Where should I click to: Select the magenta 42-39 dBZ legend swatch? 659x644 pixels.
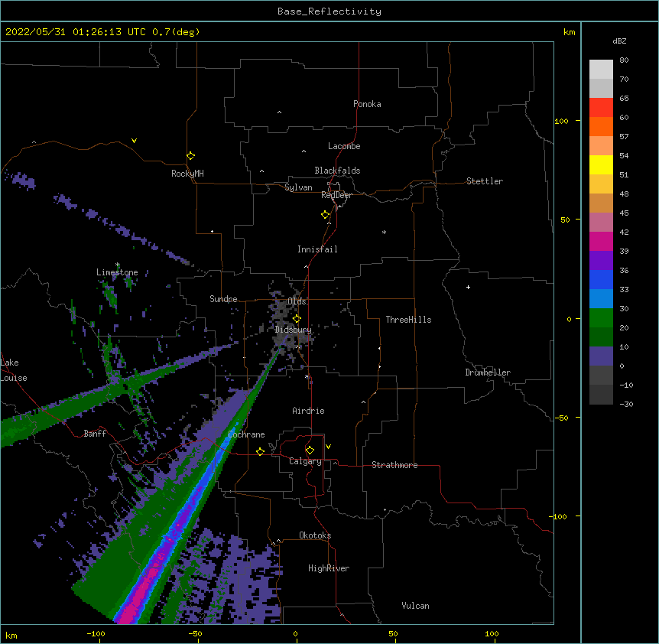pyautogui.click(x=601, y=241)
